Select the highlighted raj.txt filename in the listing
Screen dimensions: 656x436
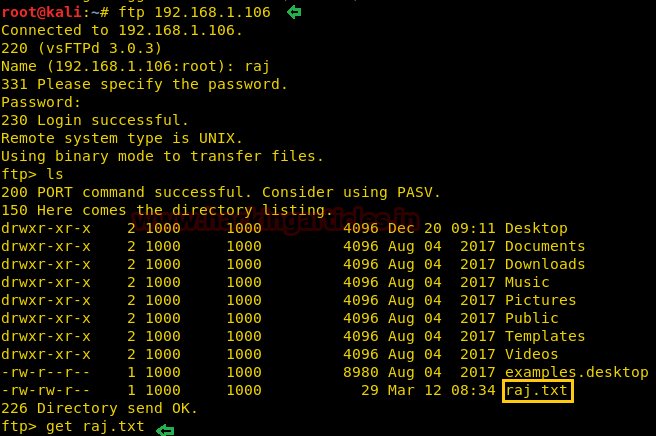coord(538,390)
